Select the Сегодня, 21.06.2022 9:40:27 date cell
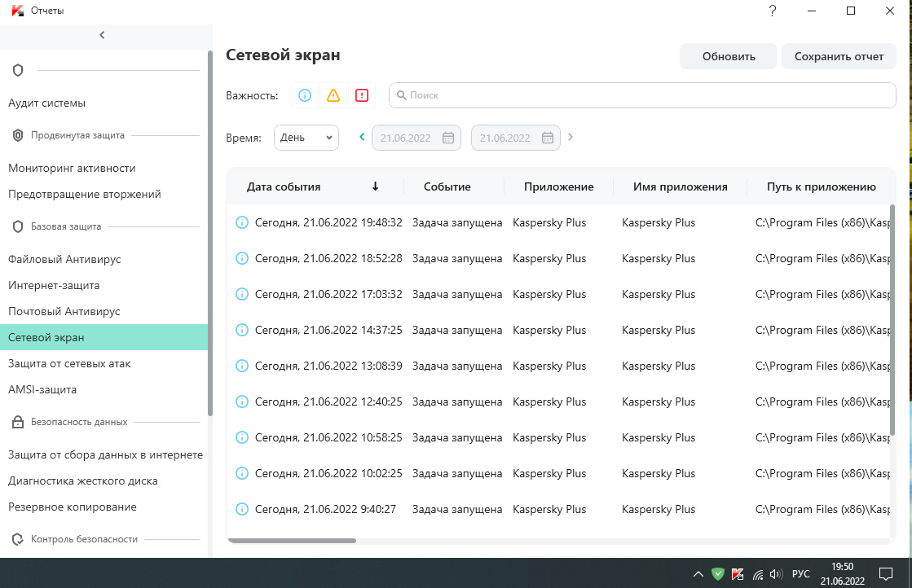The width and height of the screenshot is (912, 588). (x=325, y=510)
